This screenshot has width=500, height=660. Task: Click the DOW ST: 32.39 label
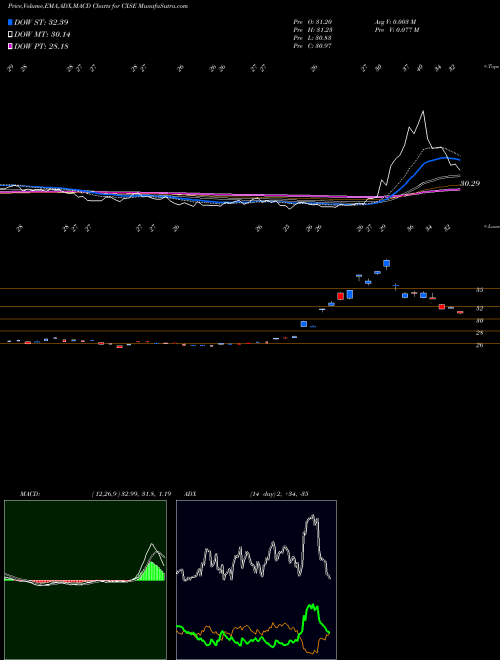(x=41, y=22)
